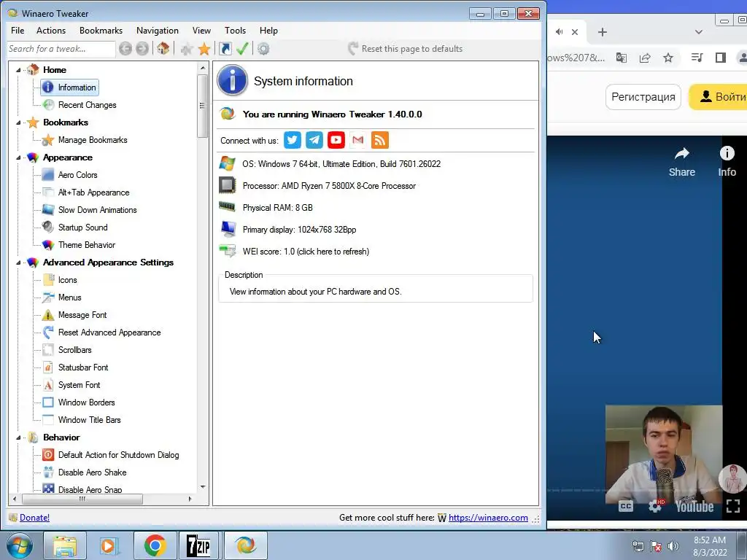
Task: Open the RSS feed icon
Action: point(379,140)
